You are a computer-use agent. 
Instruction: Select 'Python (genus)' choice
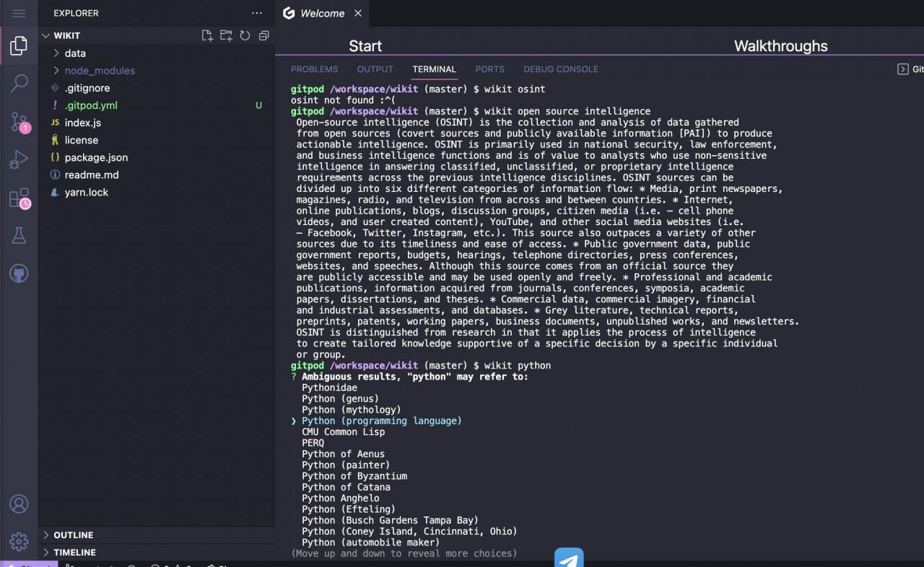(340, 399)
